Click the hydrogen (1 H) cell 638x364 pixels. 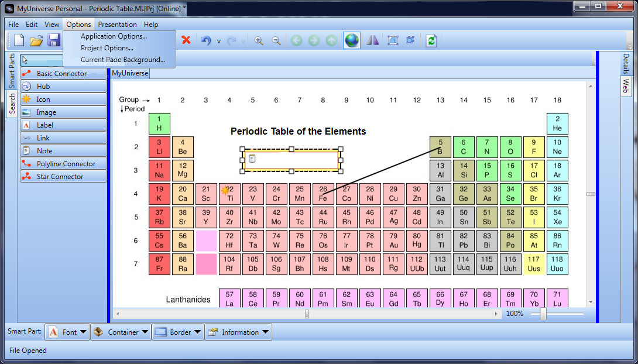[159, 123]
